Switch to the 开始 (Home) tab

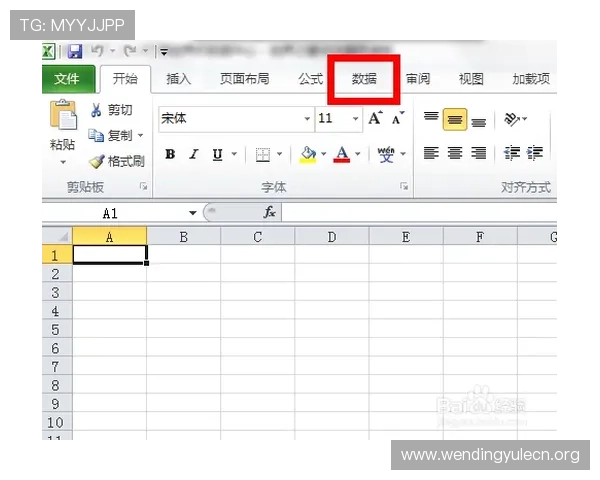[125, 79]
